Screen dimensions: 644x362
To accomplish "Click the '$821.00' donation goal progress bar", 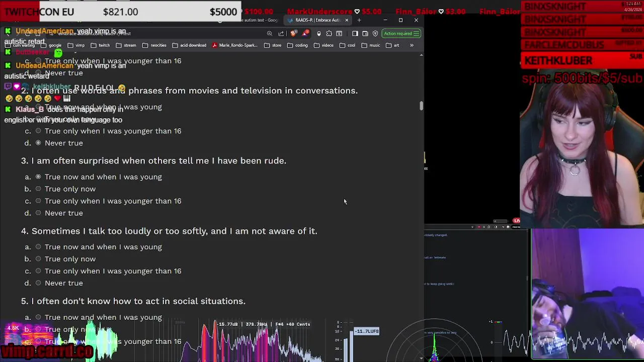I will coord(121,11).
